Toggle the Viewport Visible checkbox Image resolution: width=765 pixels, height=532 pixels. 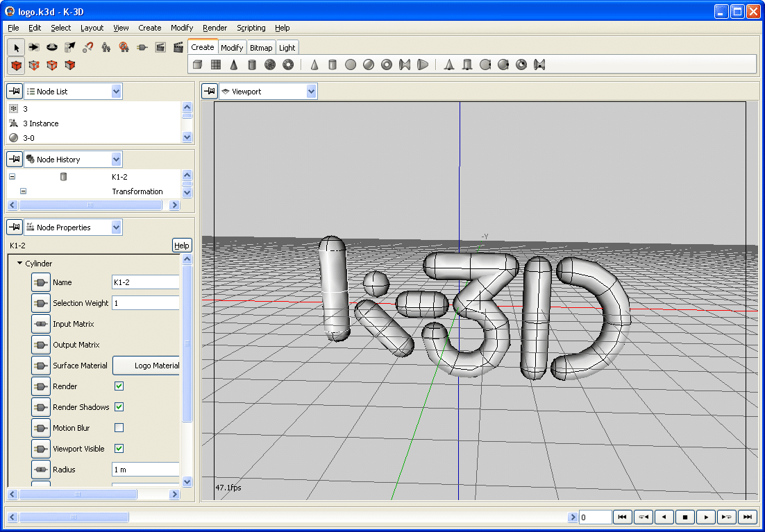pos(119,449)
